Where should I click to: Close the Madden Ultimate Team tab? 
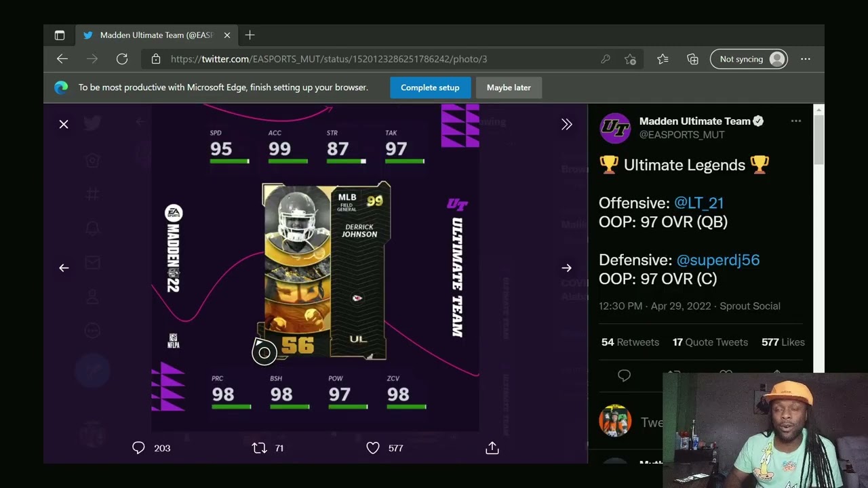pos(227,35)
